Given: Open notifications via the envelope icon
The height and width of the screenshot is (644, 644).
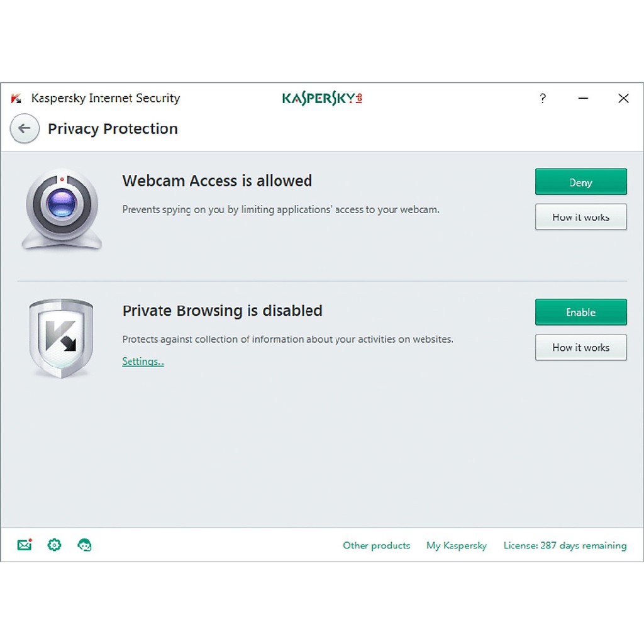Looking at the screenshot, I should coord(24,545).
